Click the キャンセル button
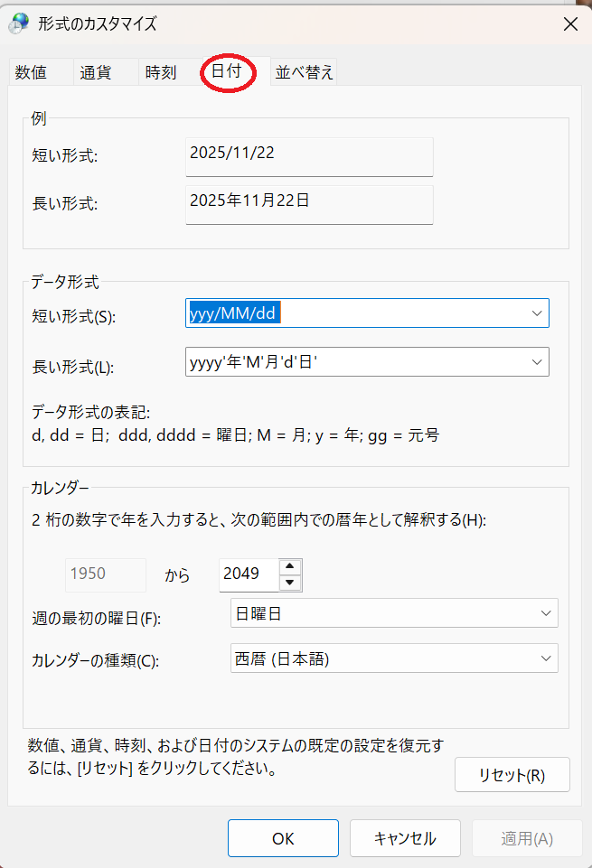 [x=405, y=838]
